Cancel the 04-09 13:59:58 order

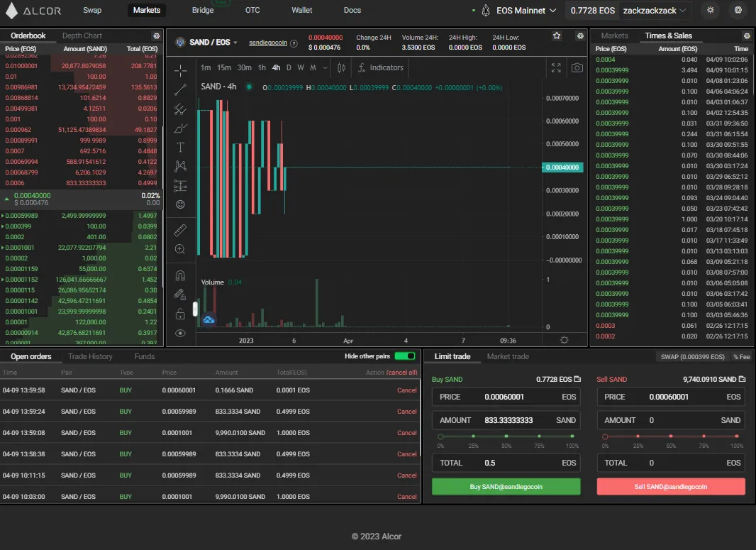[x=406, y=390]
